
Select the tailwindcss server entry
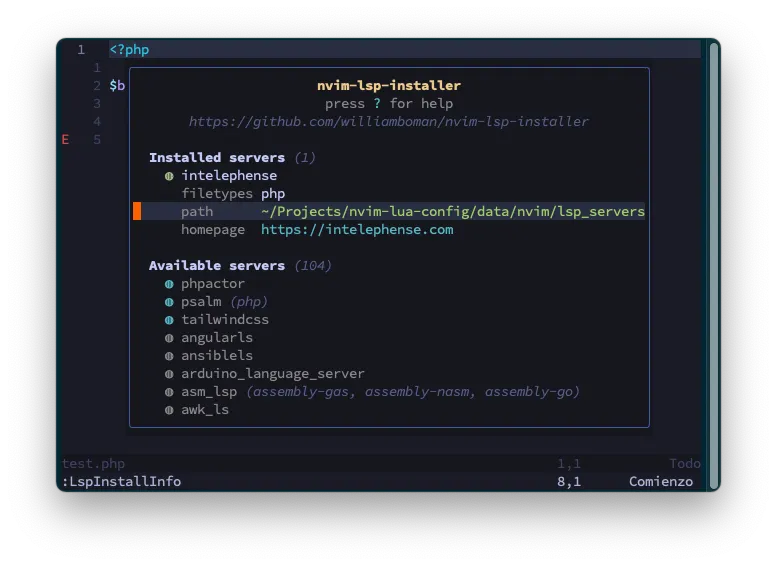[225, 320]
